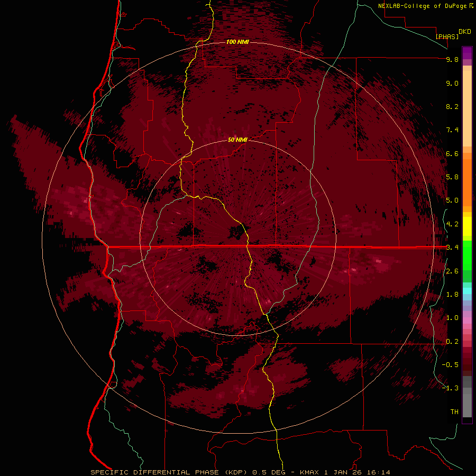The image size is (476, 476).
Task: Click the -1.3 value on the color scale
Action: tap(450, 388)
